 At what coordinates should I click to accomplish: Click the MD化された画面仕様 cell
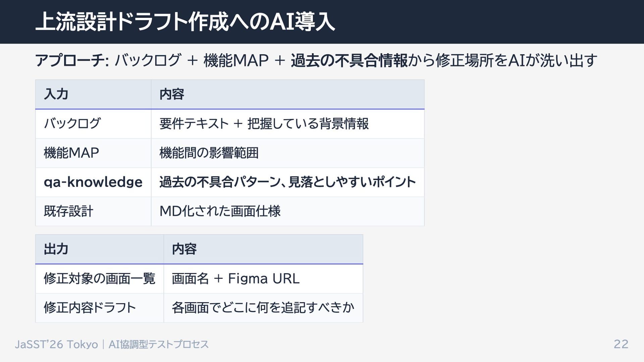(x=220, y=211)
